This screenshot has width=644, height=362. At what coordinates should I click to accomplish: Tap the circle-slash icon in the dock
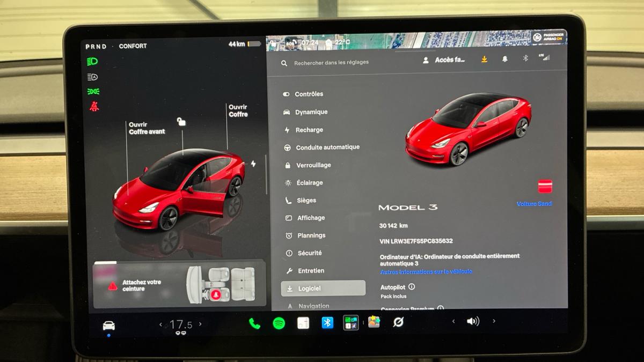click(398, 322)
